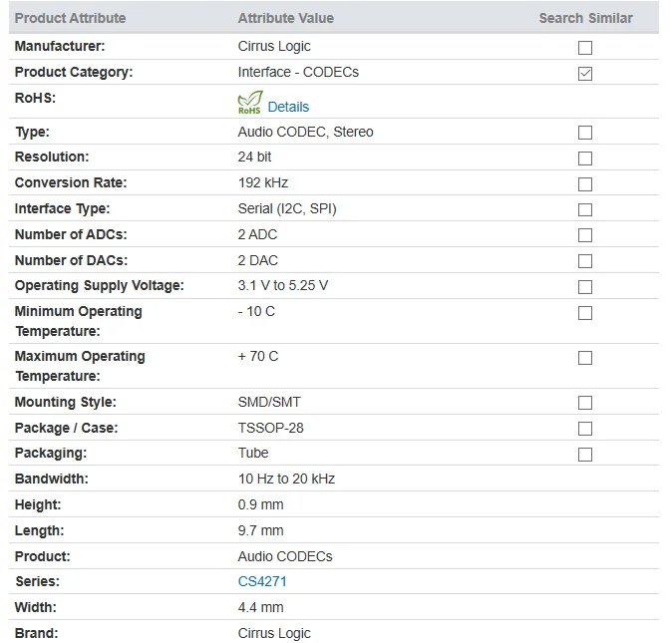
Task: Check the Interface Type Serial checkbox
Action: pyautogui.click(x=585, y=209)
